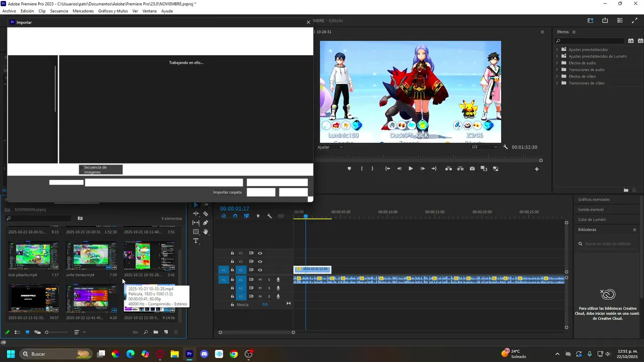Add a marker in the timeline header
Image resolution: width=644 pixels, height=362 pixels.
(x=258, y=216)
